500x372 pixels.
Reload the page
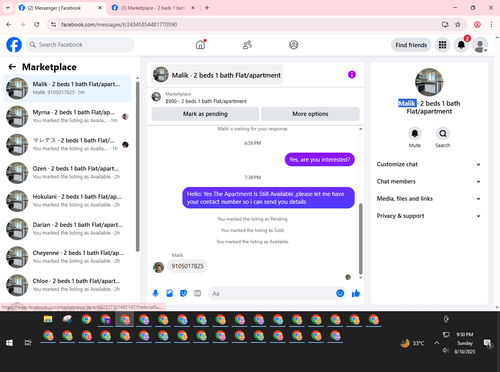(x=37, y=24)
